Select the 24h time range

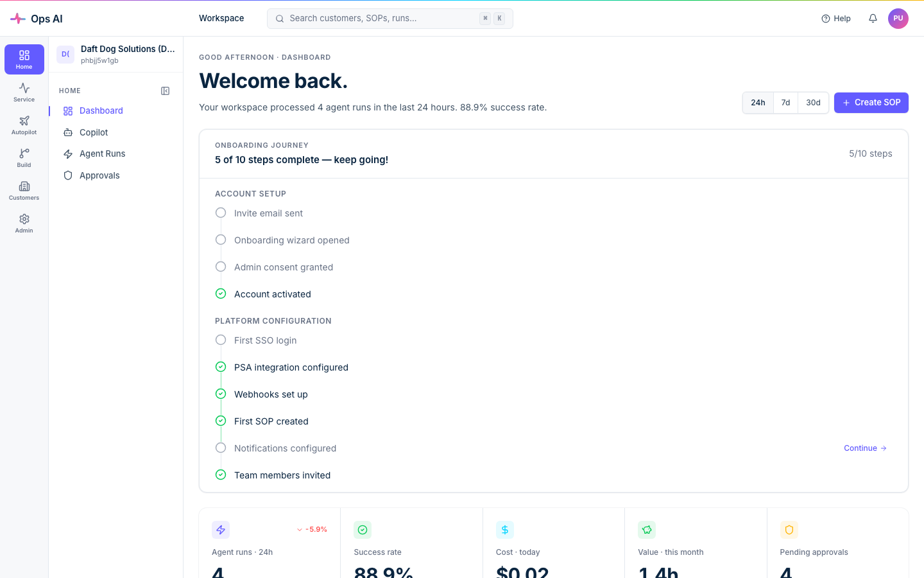click(758, 103)
